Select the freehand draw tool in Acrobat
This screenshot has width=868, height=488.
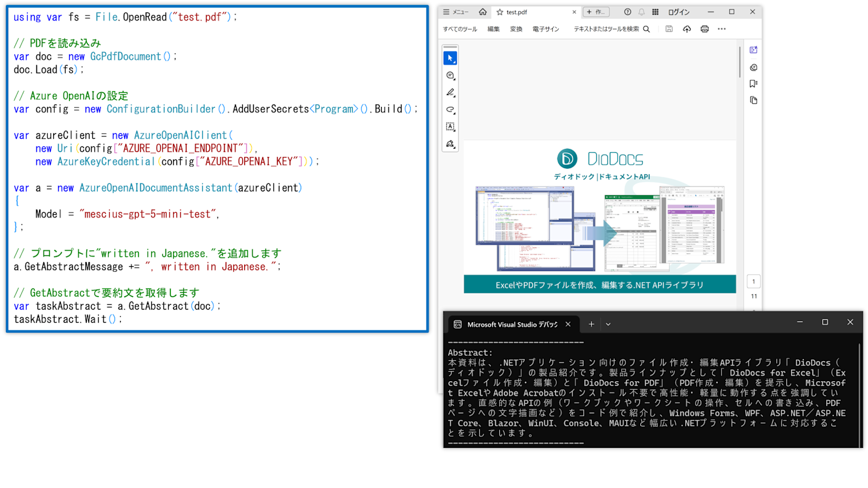coord(450,110)
